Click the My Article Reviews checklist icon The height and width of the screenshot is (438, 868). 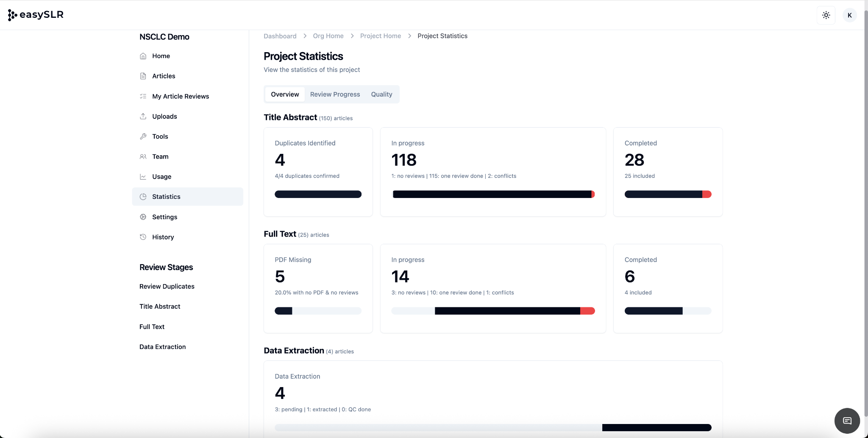(x=143, y=96)
